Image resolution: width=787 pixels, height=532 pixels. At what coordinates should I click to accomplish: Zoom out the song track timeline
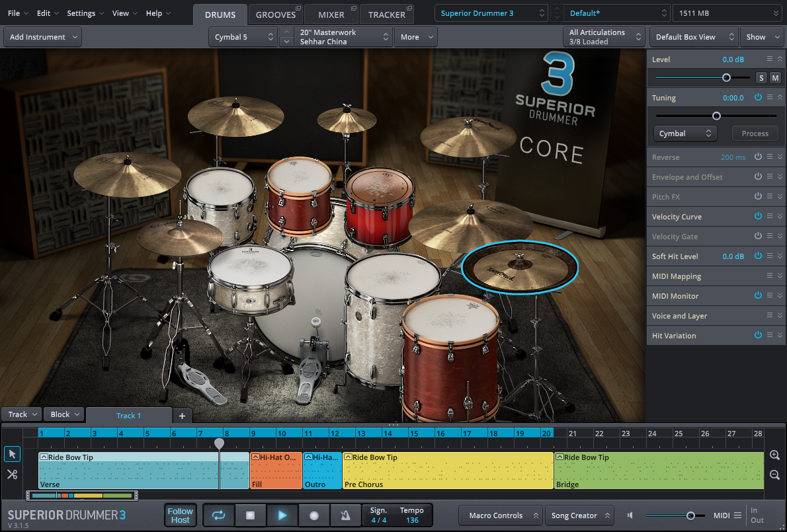coord(774,475)
